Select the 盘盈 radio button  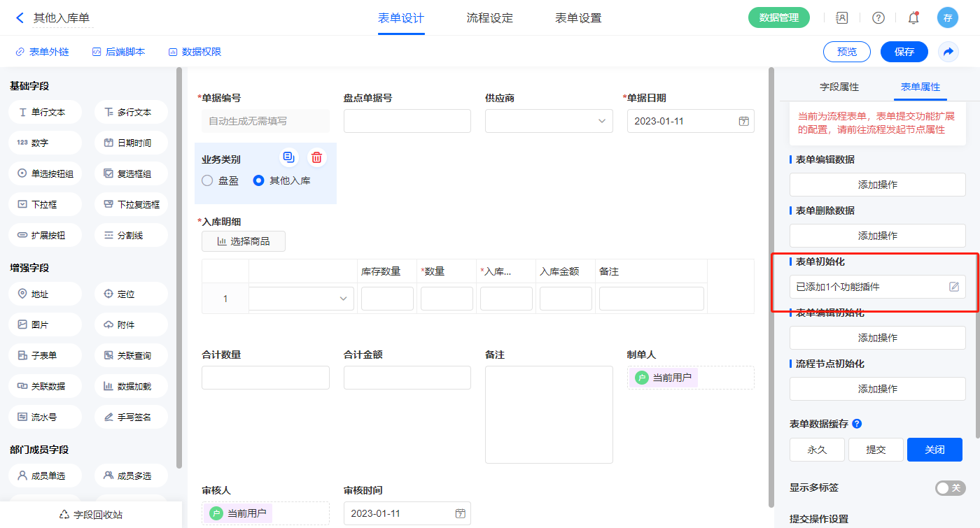207,180
